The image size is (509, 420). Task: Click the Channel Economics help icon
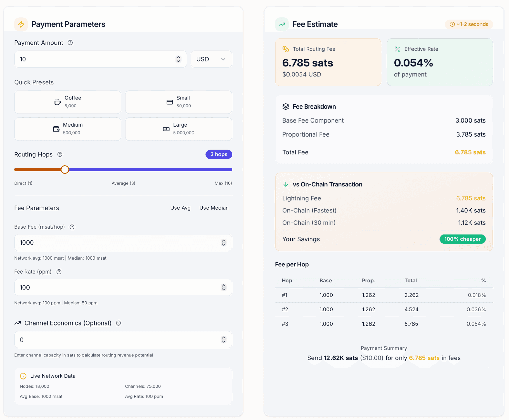[118, 323]
